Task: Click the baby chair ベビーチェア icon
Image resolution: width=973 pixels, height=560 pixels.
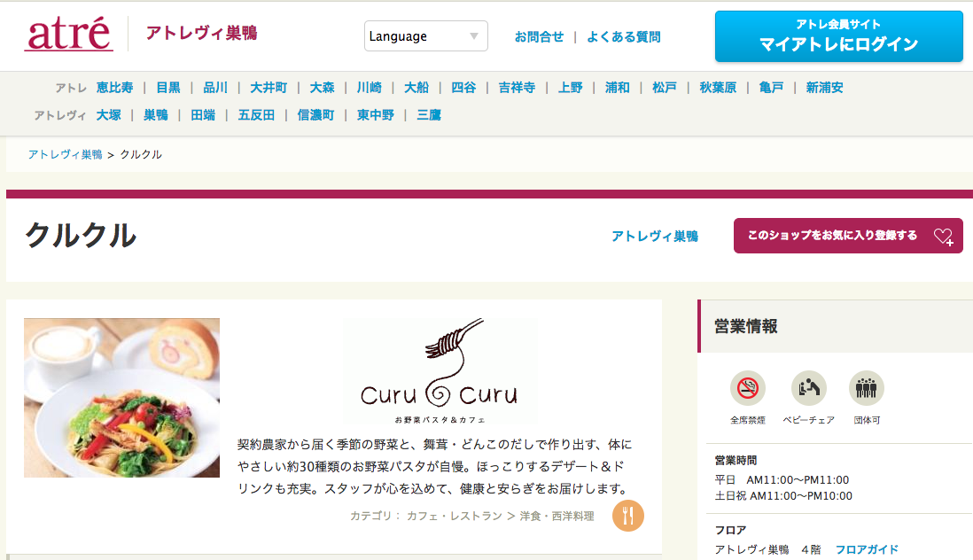Action: tap(808, 388)
